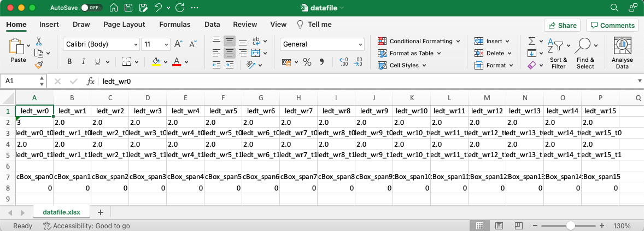Viewport: 644px width, 231px height.
Task: Click the Redo circular arrow icon
Action: point(179,8)
